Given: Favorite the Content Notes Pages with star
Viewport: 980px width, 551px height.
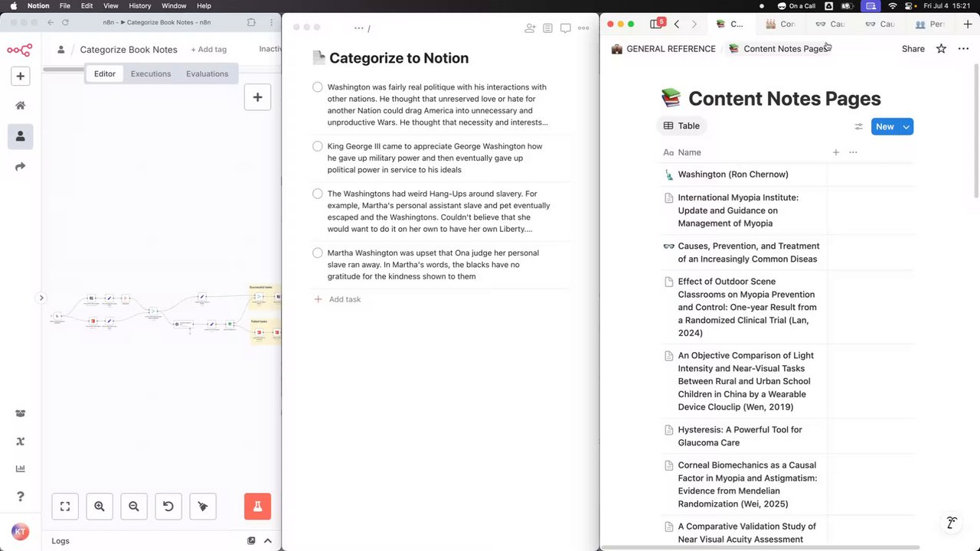Looking at the screenshot, I should [x=941, y=48].
